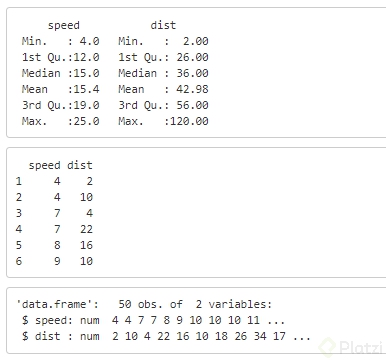The height and width of the screenshot is (362, 386).
Task: Click speed Mean :15.4 in summary
Action: coord(61,89)
